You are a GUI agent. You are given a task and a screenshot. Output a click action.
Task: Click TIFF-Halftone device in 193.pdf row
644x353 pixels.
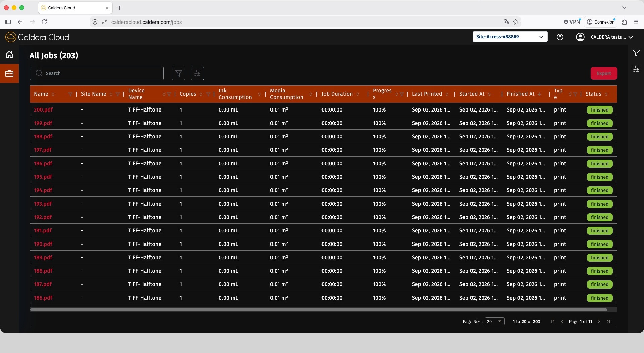tap(145, 204)
